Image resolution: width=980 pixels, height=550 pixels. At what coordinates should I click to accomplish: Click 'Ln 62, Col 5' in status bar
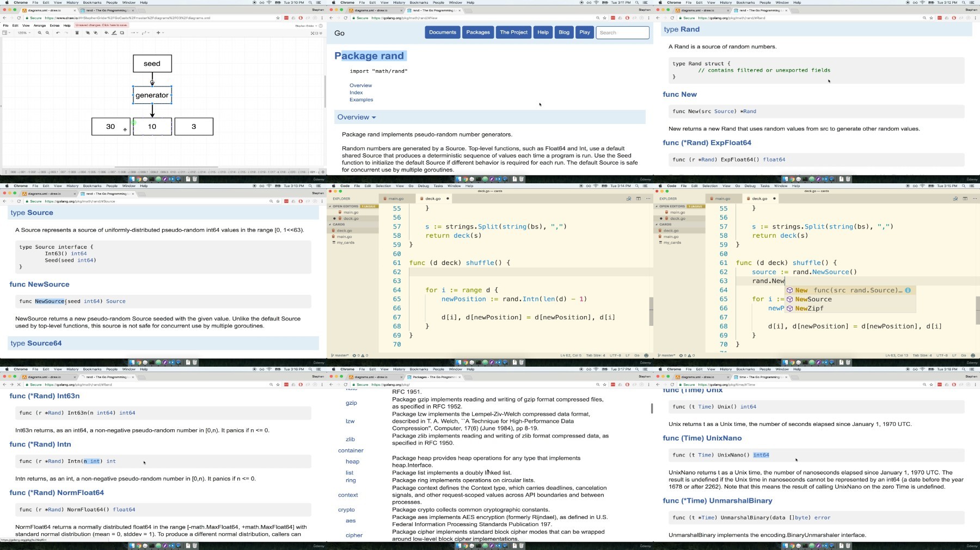(571, 355)
